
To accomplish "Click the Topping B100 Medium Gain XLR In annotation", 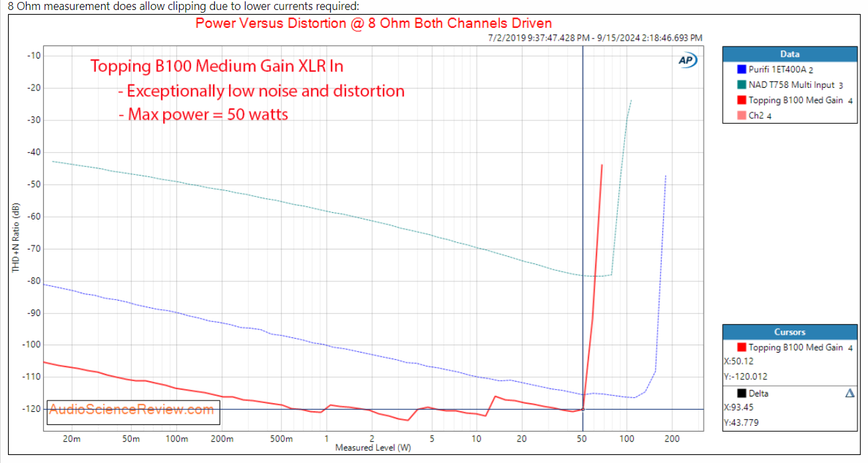I will coord(217,67).
